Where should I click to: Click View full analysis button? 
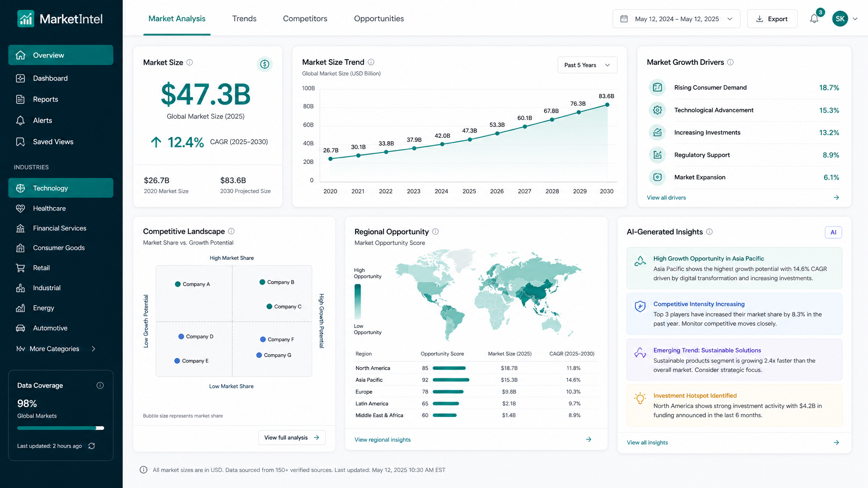click(x=292, y=438)
